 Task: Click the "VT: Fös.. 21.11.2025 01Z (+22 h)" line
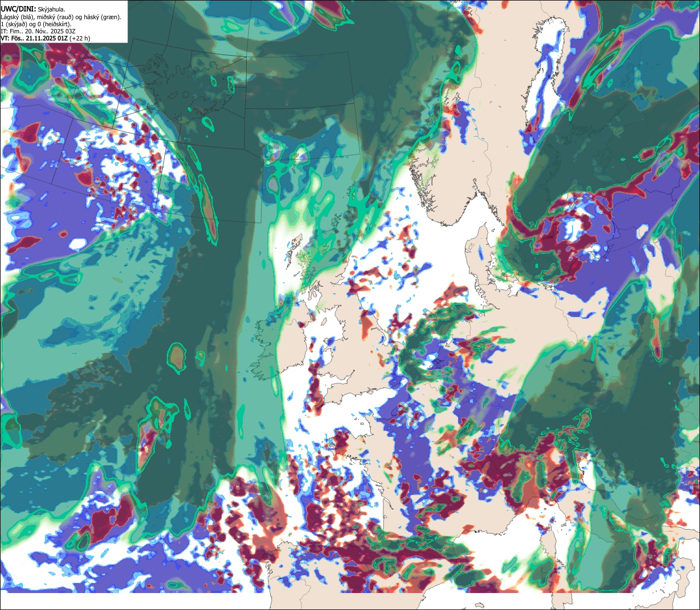click(x=46, y=38)
